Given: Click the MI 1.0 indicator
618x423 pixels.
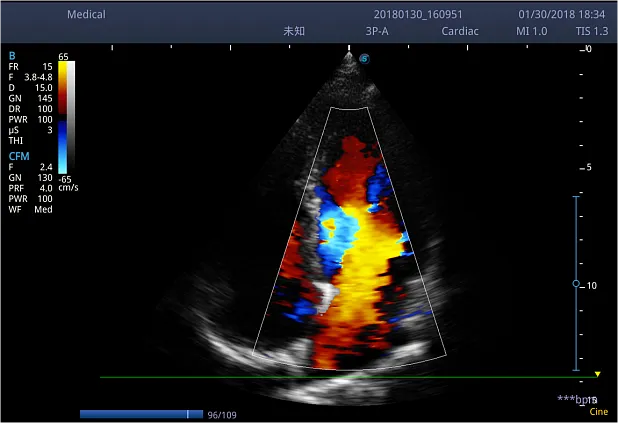Looking at the screenshot, I should click(x=531, y=31).
